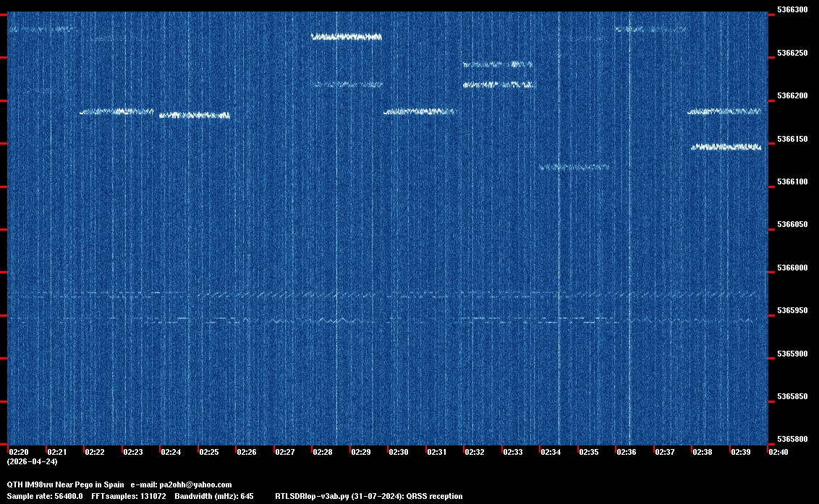
Task: Click the 02:28 time axis label
Action: [323, 452]
